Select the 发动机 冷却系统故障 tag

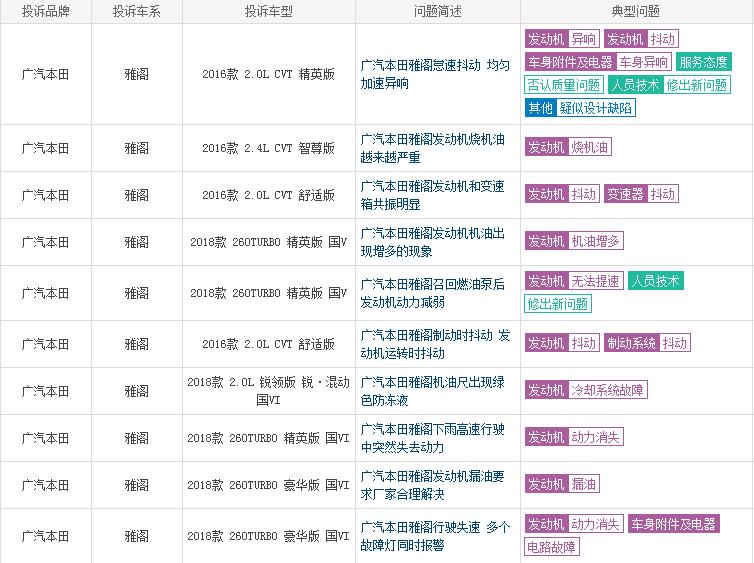pos(586,390)
